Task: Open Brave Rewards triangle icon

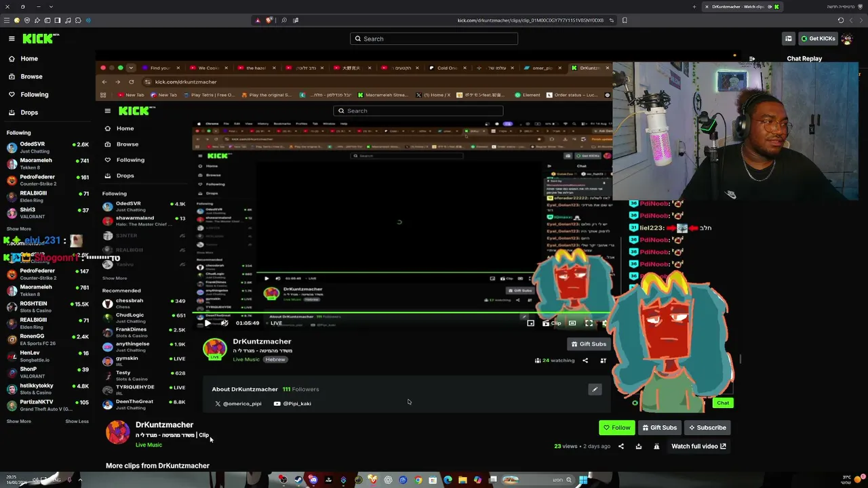Action: [258, 20]
